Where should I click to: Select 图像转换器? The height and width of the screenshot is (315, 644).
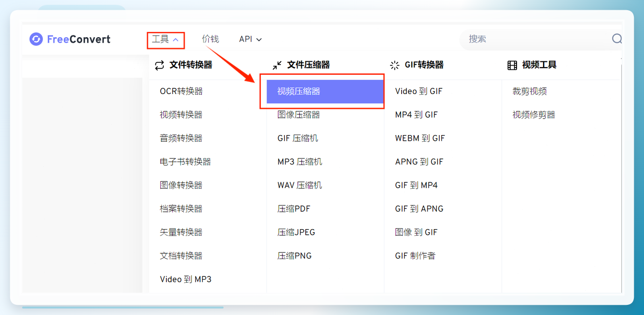tap(181, 185)
